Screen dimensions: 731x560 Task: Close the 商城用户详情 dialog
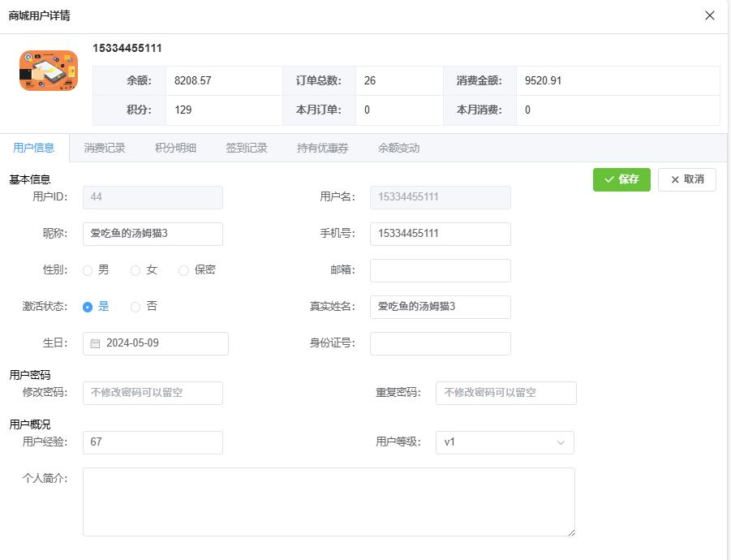pos(710,15)
